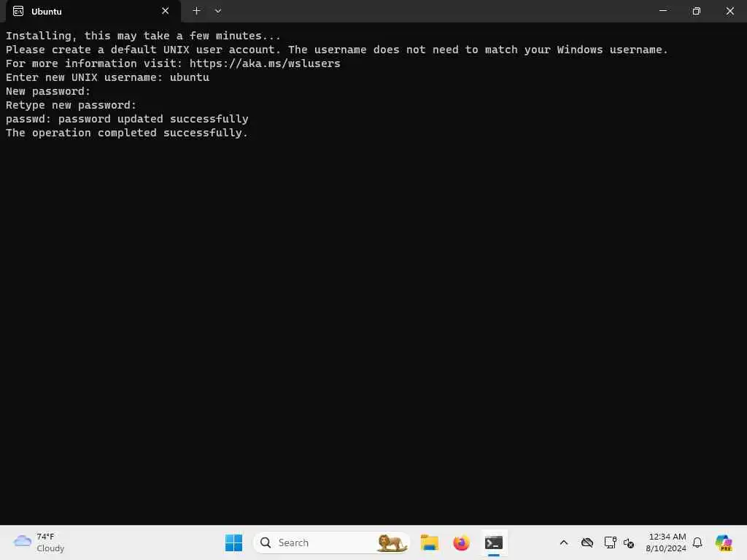Click the 'passwd: password updated successfully' line
This screenshot has height=560, width=747.
click(127, 119)
